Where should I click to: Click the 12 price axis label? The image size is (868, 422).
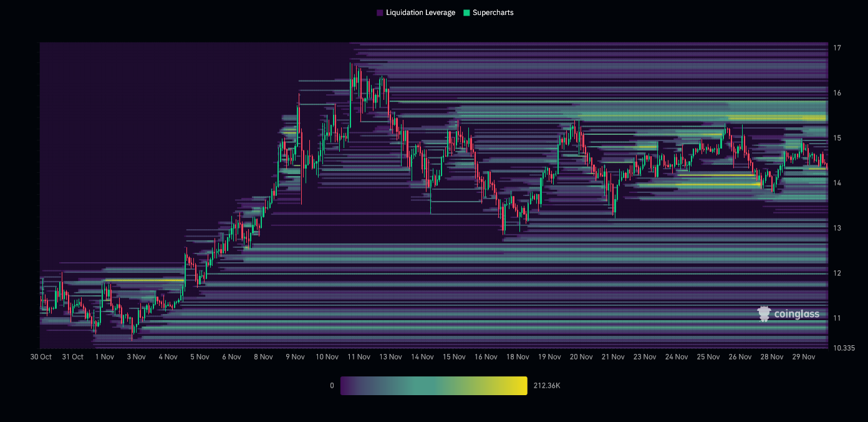[x=837, y=273]
